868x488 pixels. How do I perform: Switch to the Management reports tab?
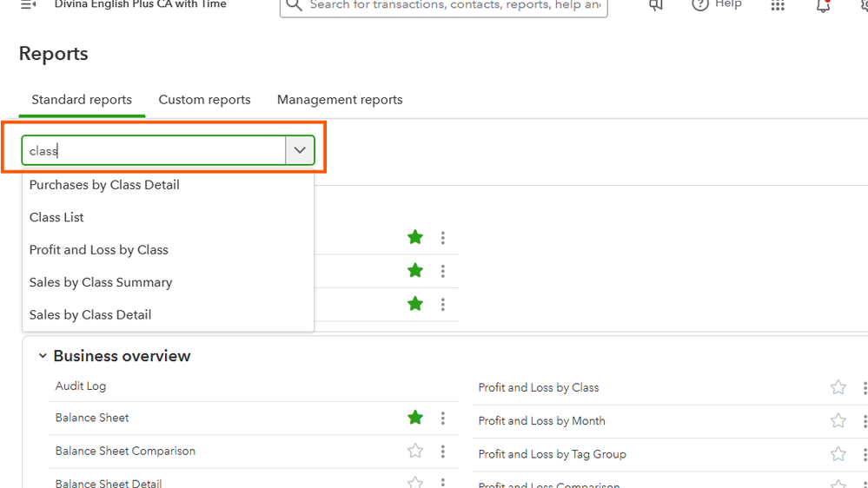click(x=340, y=100)
